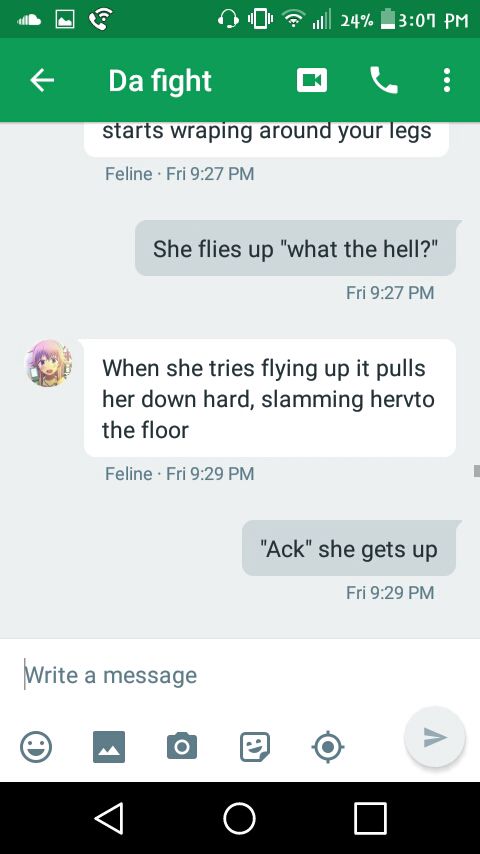Attach a photo from gallery
The image size is (480, 854).
(109, 746)
